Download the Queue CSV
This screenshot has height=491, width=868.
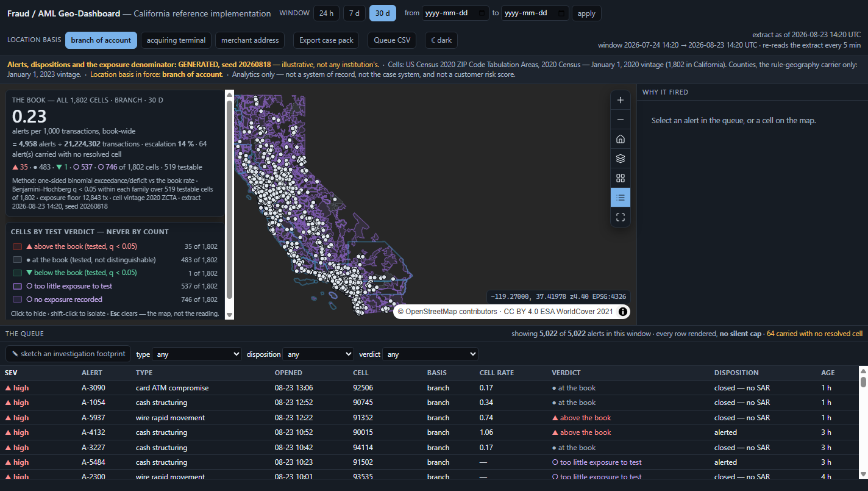[393, 40]
